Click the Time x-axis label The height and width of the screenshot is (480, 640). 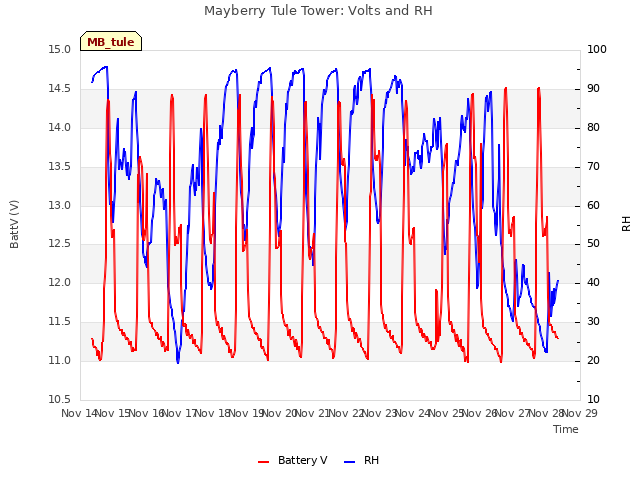566,429
